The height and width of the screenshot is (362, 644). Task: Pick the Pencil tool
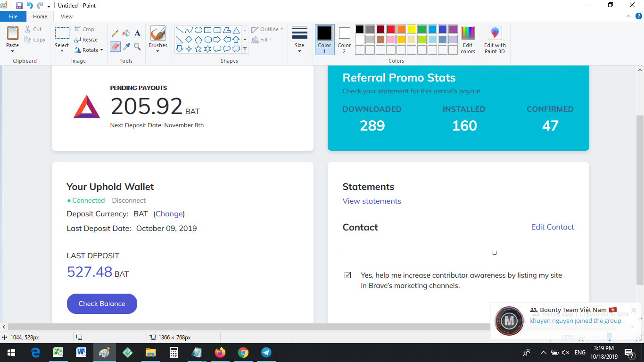115,33
